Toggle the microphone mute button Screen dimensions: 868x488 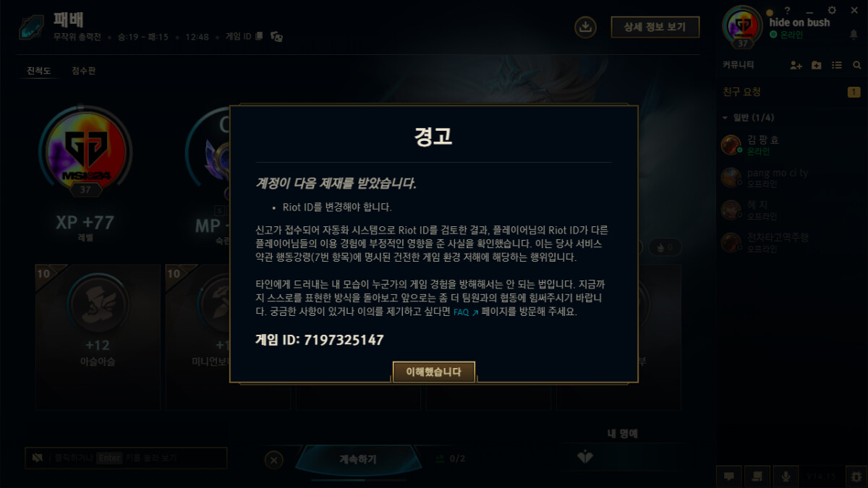pyautogui.click(x=786, y=476)
